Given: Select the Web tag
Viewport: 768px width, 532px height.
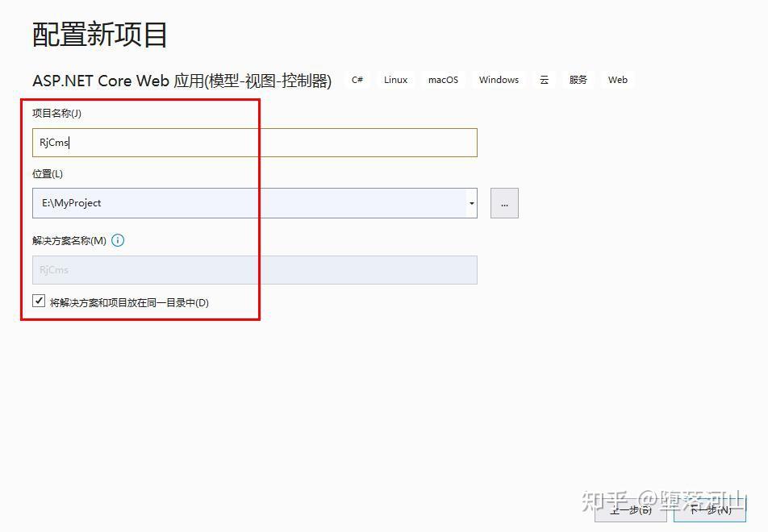Looking at the screenshot, I should tap(617, 80).
